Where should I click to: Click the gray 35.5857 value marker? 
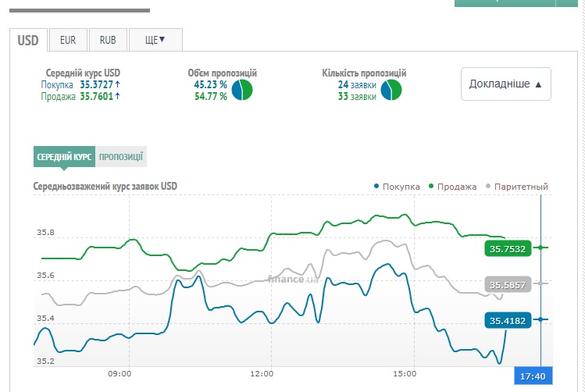click(507, 284)
